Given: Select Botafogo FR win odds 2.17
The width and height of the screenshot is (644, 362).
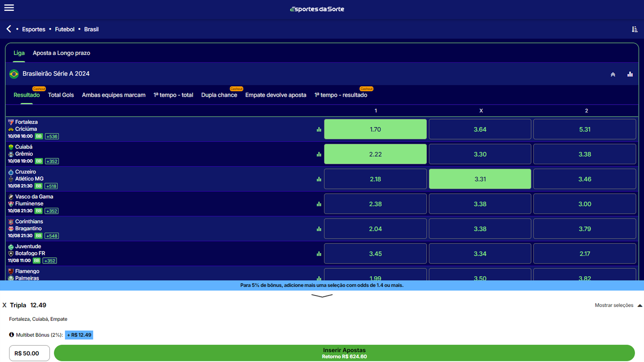Looking at the screenshot, I should [585, 253].
